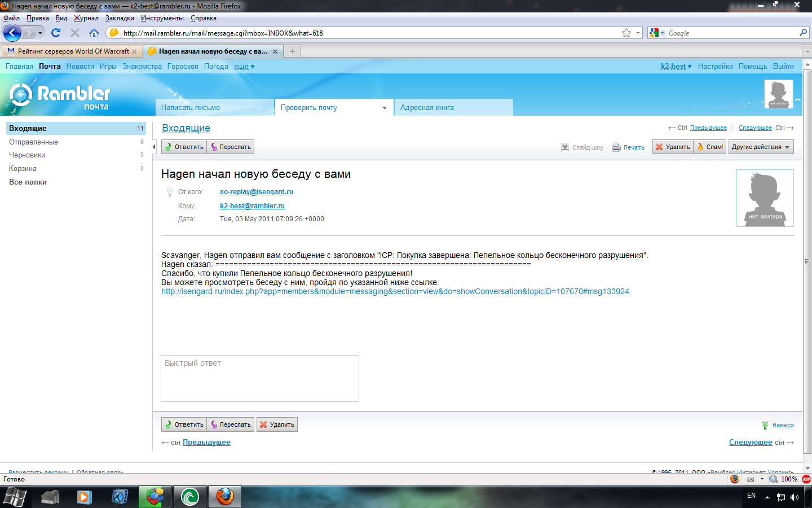Viewport: 812px width, 508px height.
Task: Switch to the World Of Warcraft rating tab
Action: 73,51
